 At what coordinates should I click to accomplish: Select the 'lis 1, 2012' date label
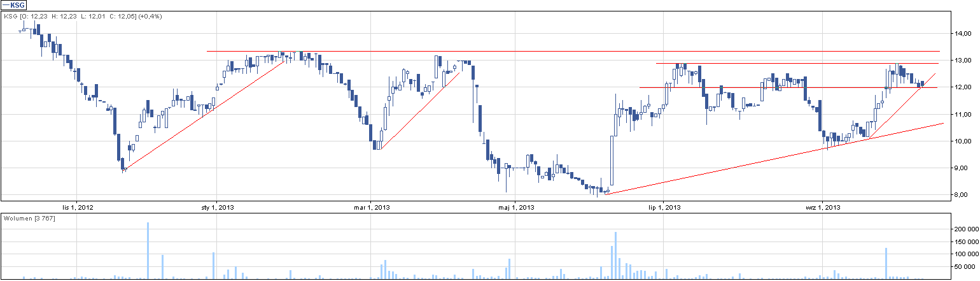tap(78, 207)
